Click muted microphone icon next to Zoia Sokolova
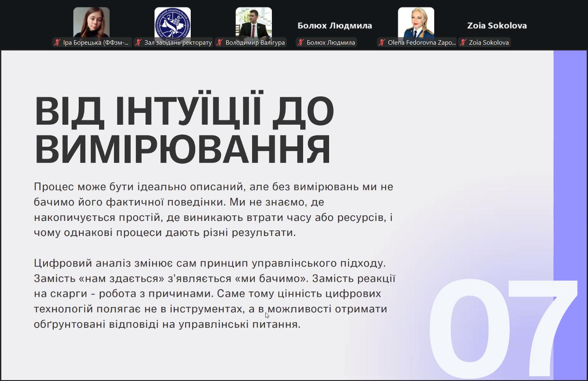Image resolution: width=588 pixels, height=381 pixels. (x=463, y=43)
